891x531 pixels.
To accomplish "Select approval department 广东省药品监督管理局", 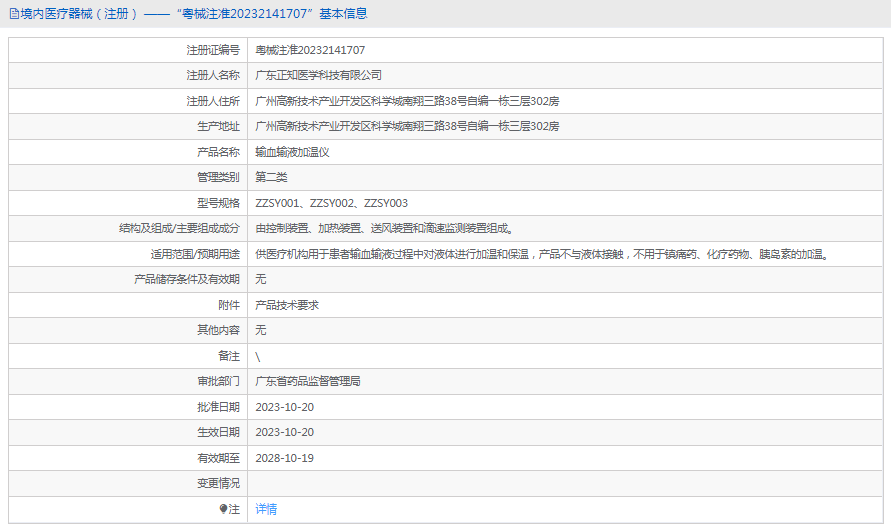I will pos(307,381).
